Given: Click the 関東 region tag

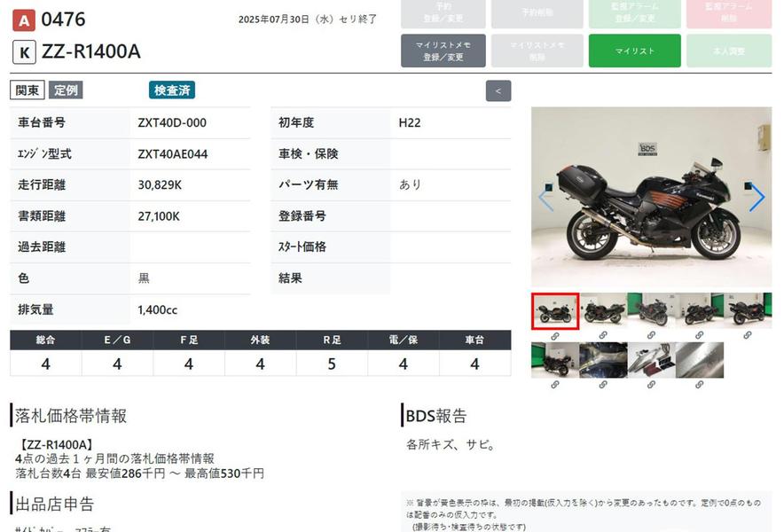Looking at the screenshot, I should pyautogui.click(x=27, y=90).
